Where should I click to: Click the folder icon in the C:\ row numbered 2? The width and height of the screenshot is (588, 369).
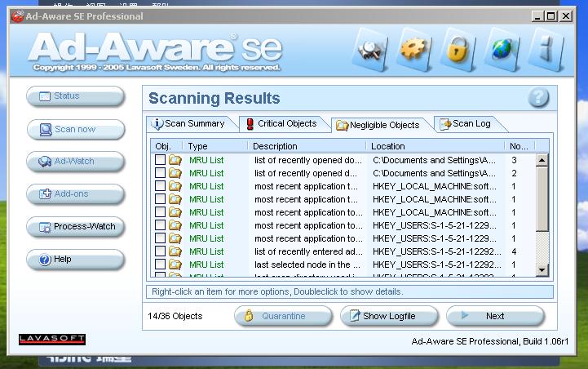click(x=175, y=173)
